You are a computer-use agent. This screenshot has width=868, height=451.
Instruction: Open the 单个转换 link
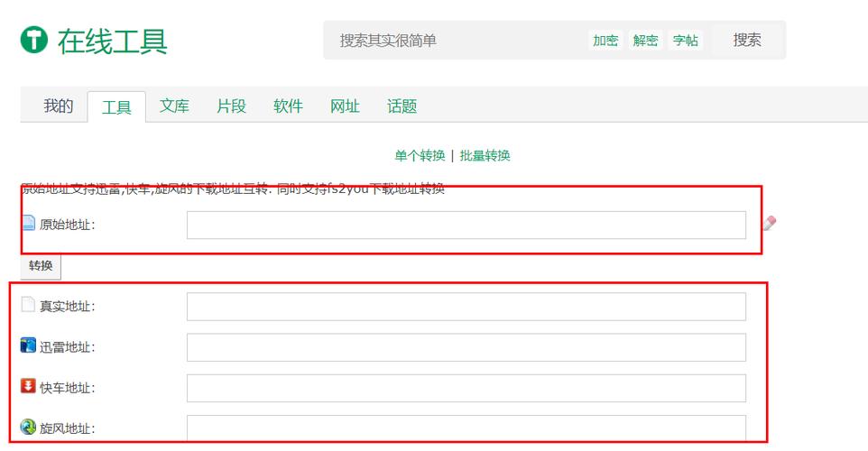(x=420, y=155)
